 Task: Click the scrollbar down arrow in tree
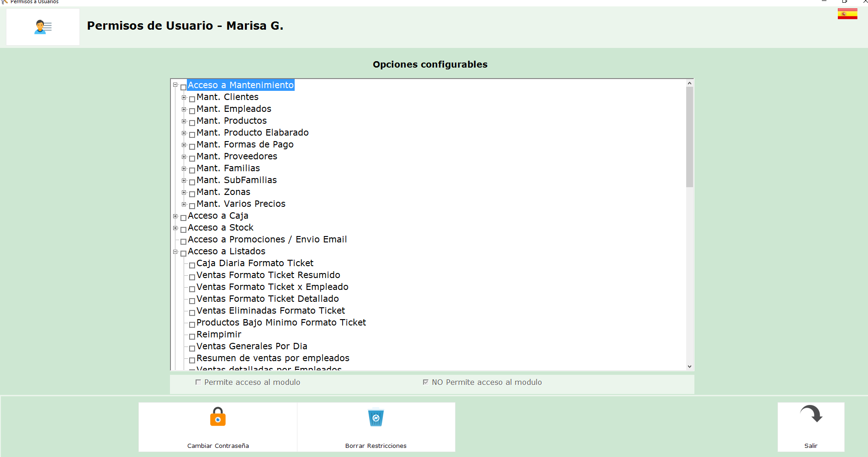click(x=689, y=366)
